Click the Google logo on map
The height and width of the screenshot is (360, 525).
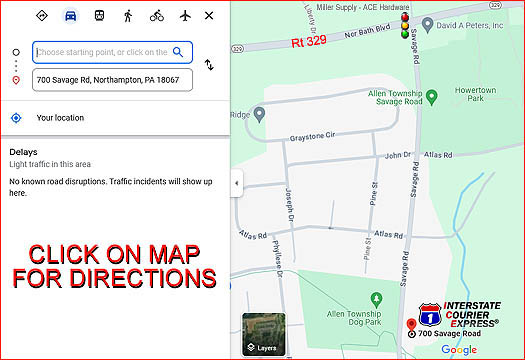459,350
